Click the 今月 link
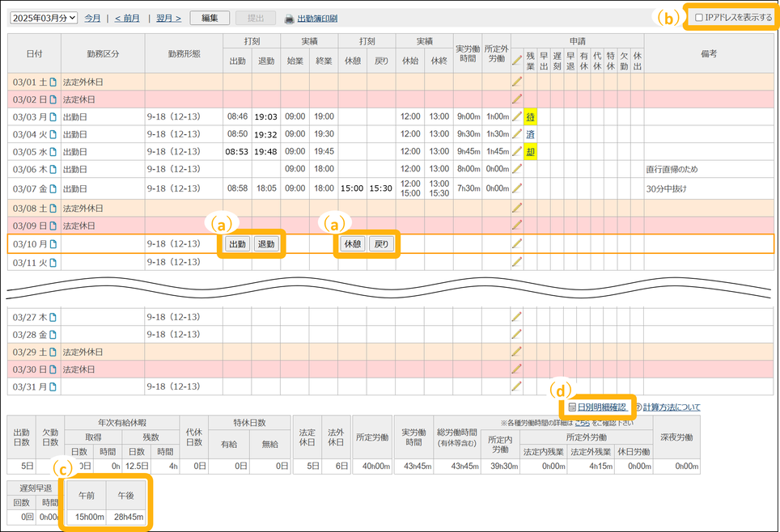The width and height of the screenshot is (780, 532). (x=94, y=17)
